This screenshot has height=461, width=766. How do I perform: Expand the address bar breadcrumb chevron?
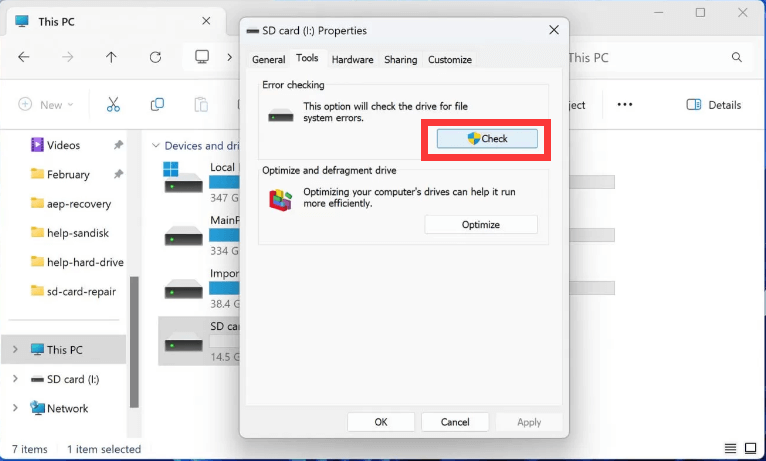(229, 57)
